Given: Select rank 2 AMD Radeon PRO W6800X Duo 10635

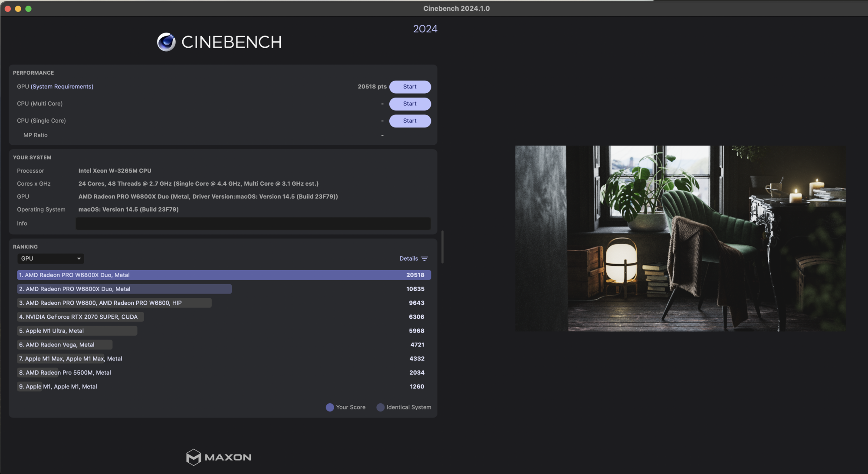Looking at the screenshot, I should [224, 289].
